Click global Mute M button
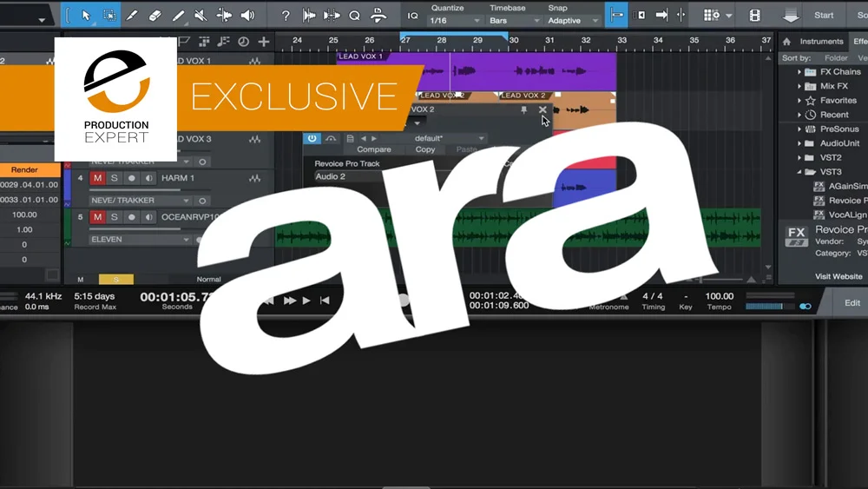868x489 pixels. 81,279
